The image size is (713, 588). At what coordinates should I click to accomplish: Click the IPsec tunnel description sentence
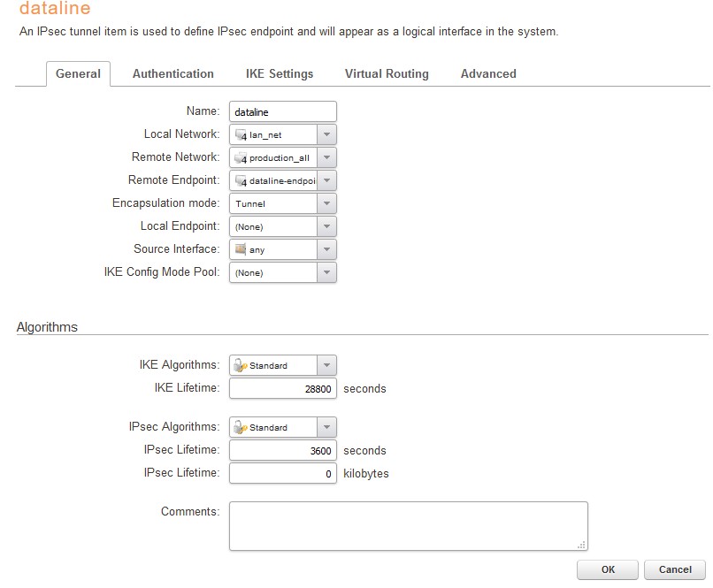(288, 31)
